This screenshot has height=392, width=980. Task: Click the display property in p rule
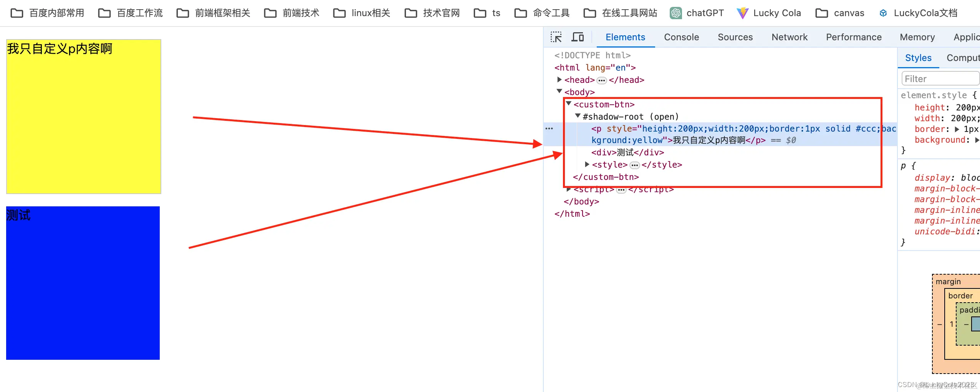[x=932, y=178]
